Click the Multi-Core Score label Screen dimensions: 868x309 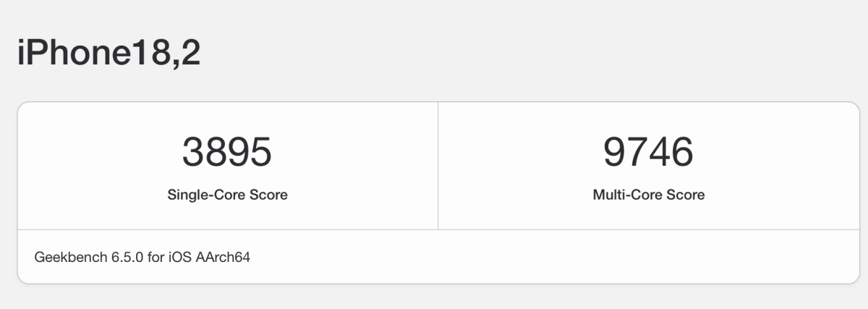pyautogui.click(x=649, y=195)
